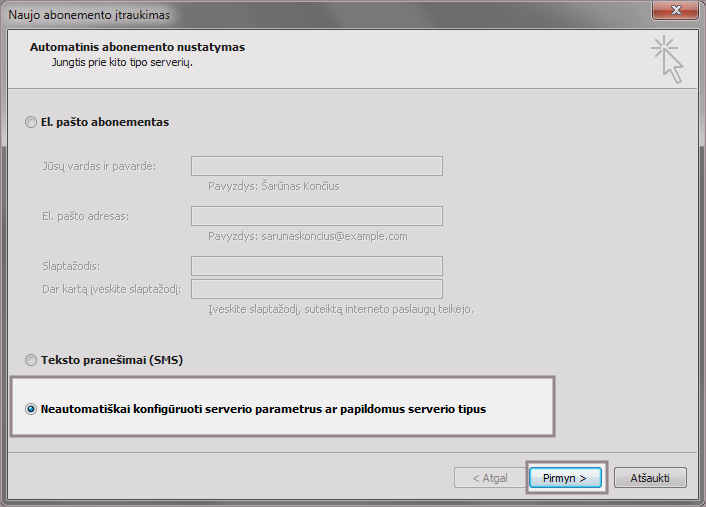Focus the El. pašto adresas input box
This screenshot has height=507, width=706.
(x=316, y=216)
